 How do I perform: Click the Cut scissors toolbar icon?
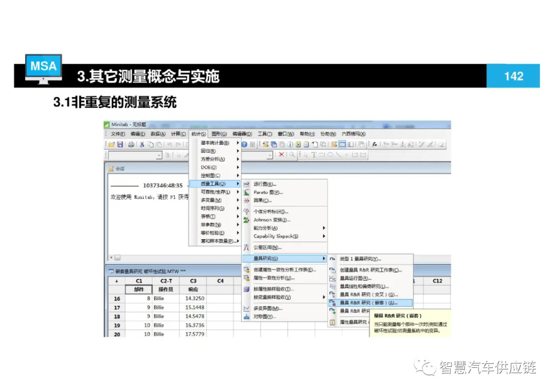coord(142,144)
